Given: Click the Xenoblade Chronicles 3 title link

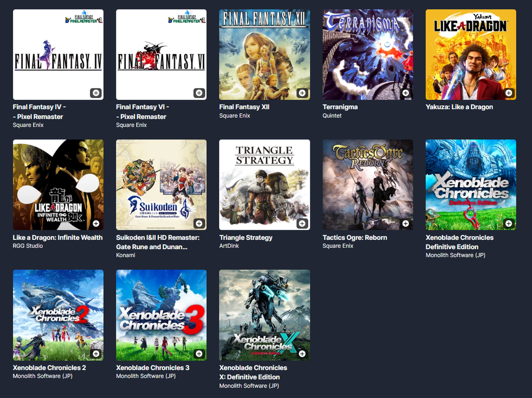Looking at the screenshot, I should pos(153,368).
